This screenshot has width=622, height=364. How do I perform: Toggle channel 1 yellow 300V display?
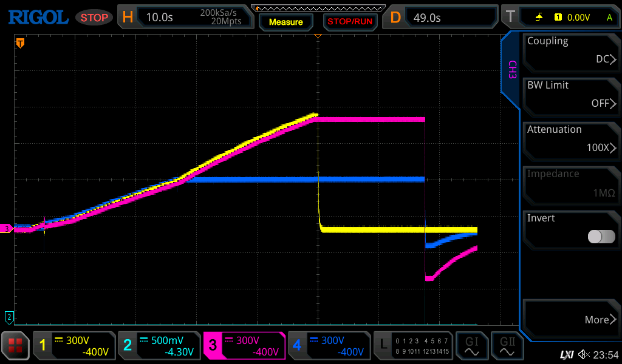tap(74, 346)
